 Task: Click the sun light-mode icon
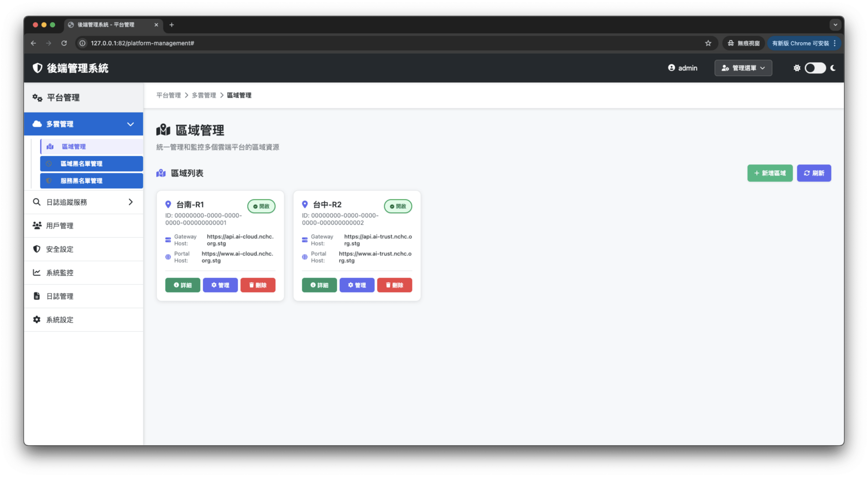[x=797, y=68]
